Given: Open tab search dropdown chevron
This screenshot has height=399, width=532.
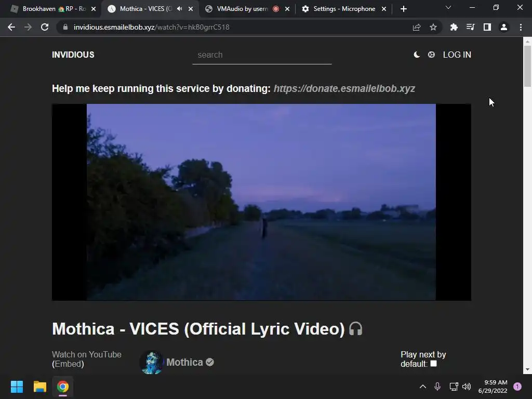Looking at the screenshot, I should [448, 7].
